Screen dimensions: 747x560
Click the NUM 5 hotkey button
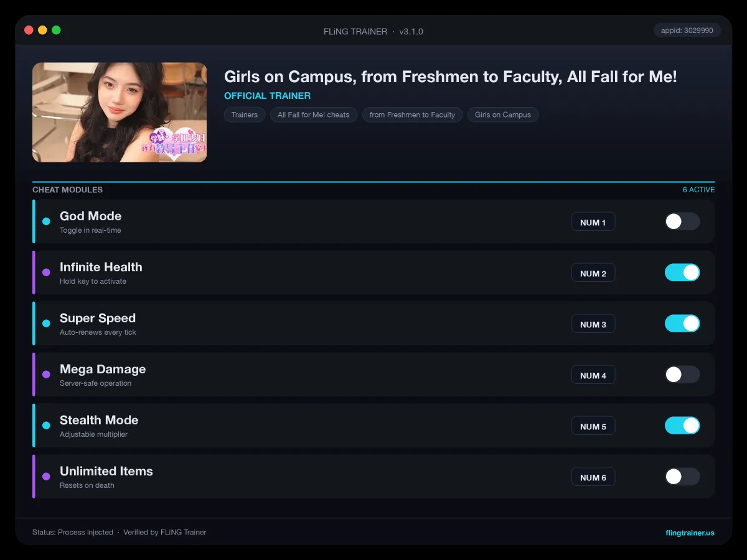(593, 426)
